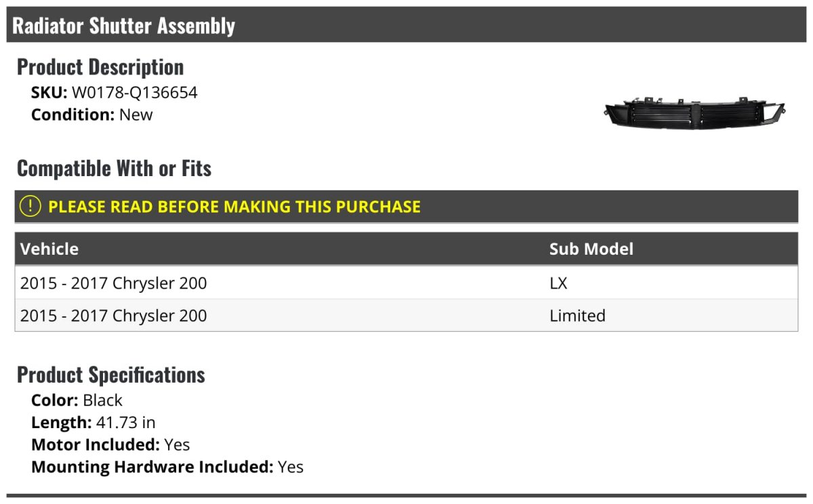Click the Chrysler 200 row in the LX line

click(114, 283)
